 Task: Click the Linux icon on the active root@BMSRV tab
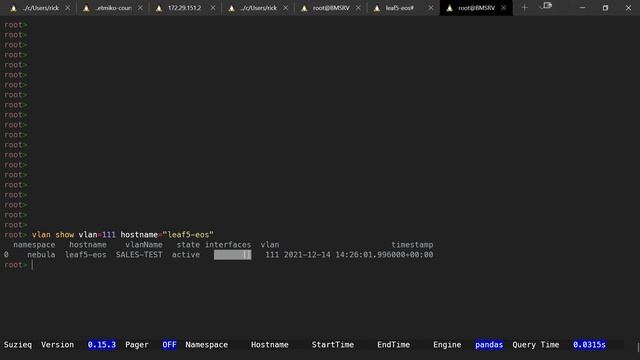pos(449,8)
